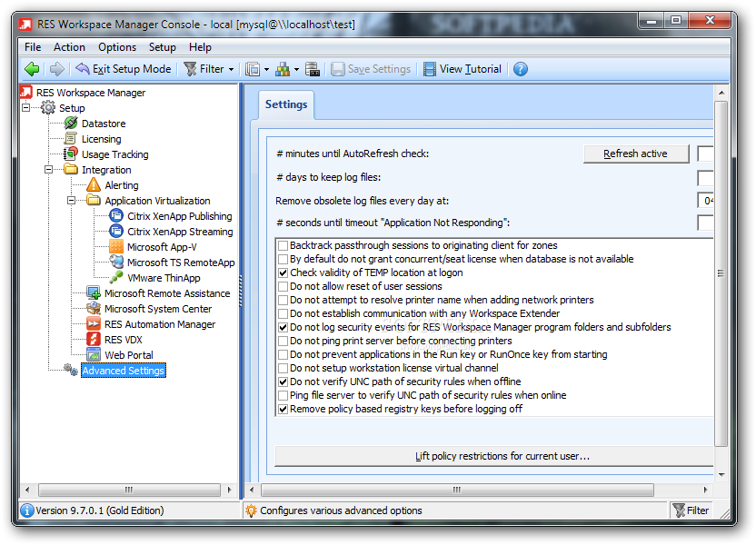Viewport: 756px width, 545px height.
Task: Select the Alerting warning icon
Action: (94, 184)
